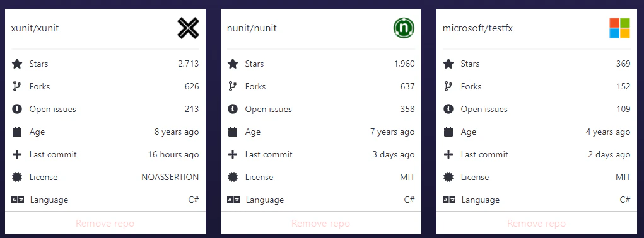
Task: Click the fork icon in nunit card
Action: tap(233, 86)
